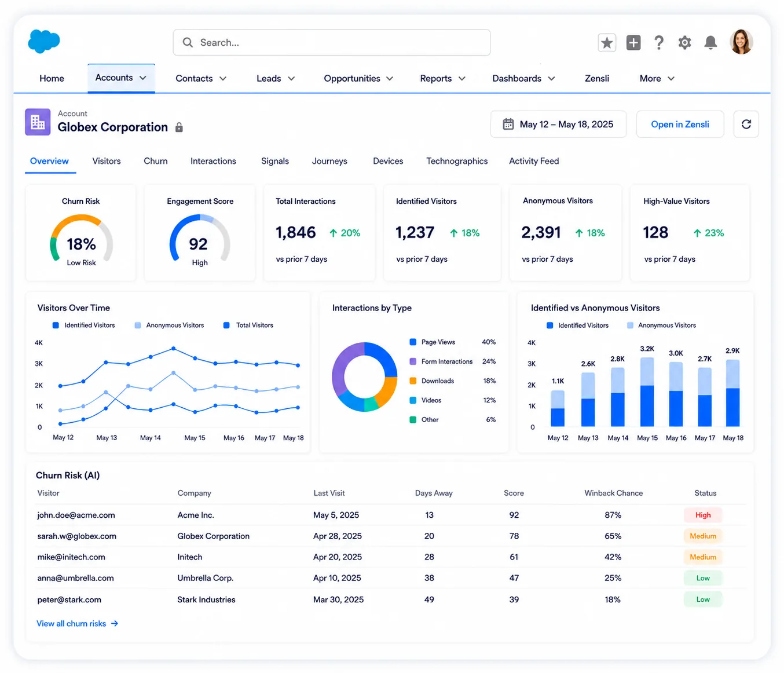
Task: Click Other green legend swatch
Action: (x=413, y=420)
